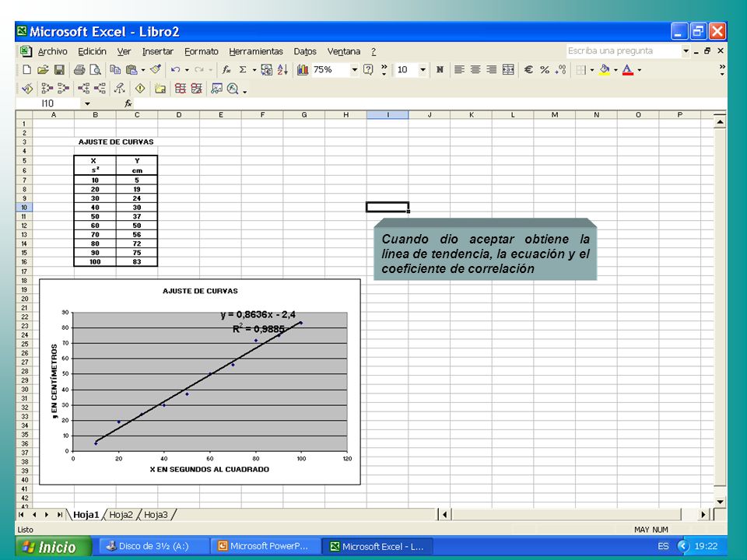
Task: Open the Archivo menu
Action: click(x=52, y=51)
